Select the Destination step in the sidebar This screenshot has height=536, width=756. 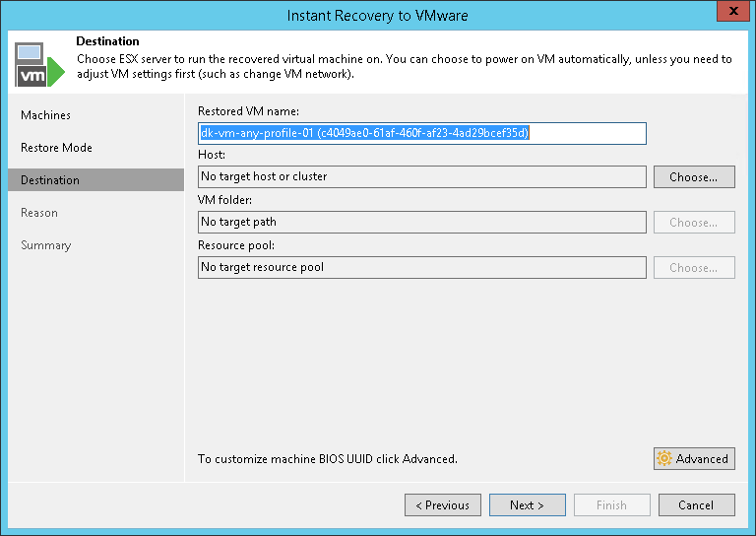(x=50, y=180)
